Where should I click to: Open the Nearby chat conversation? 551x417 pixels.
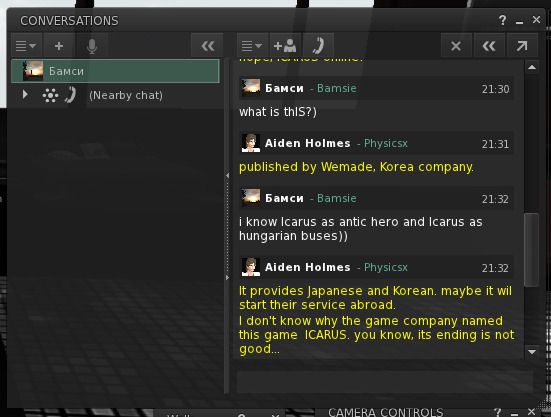coord(126,95)
